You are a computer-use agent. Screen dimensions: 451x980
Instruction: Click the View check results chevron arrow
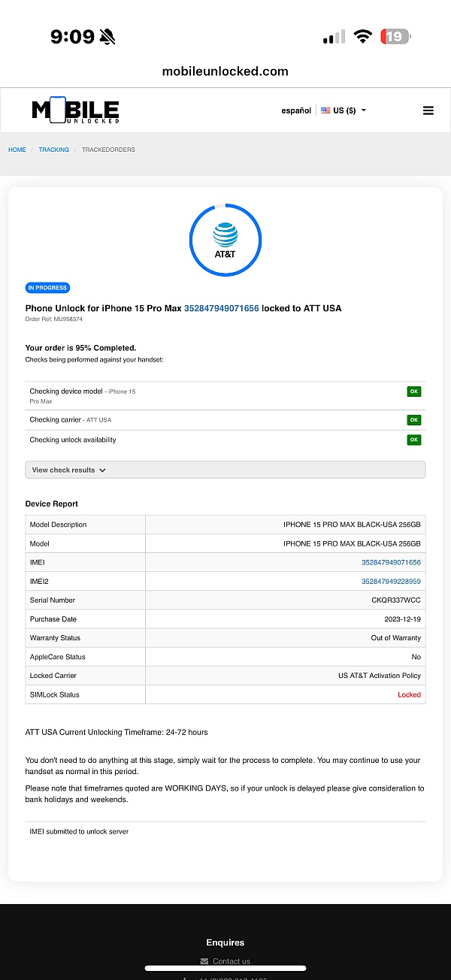tap(102, 470)
